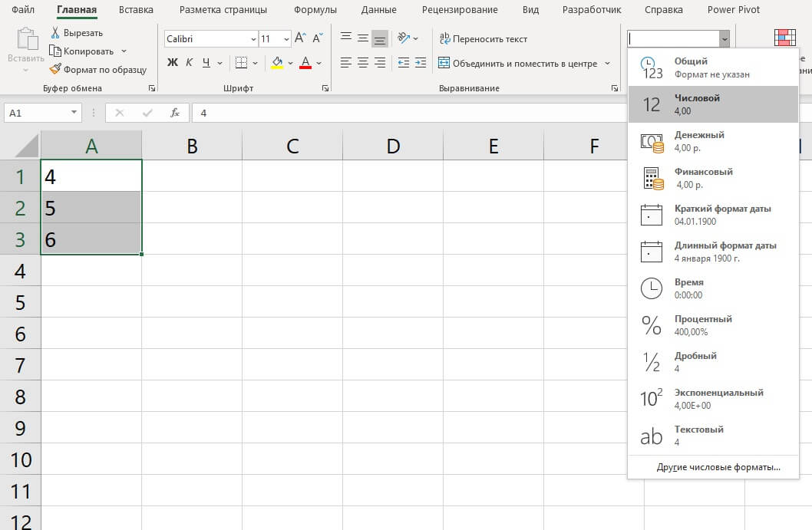Click the borders icon
The height and width of the screenshot is (530, 812).
point(241,63)
